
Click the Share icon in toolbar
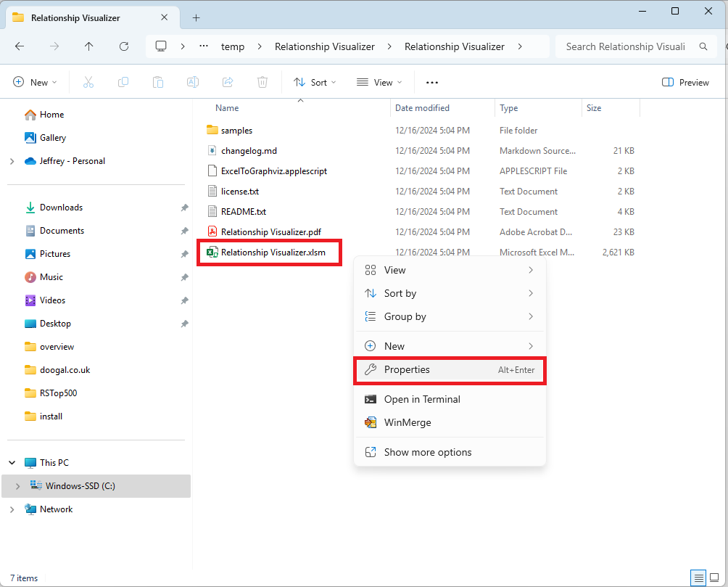click(228, 83)
